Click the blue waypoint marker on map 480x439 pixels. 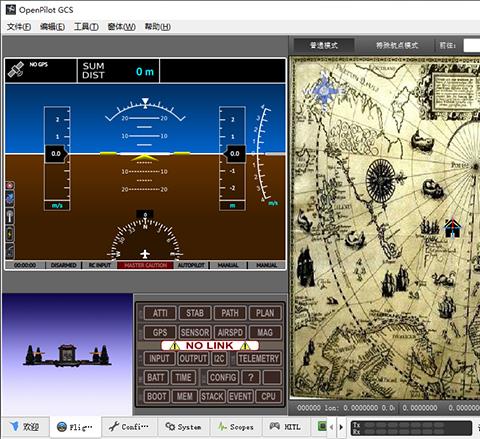[x=324, y=91]
